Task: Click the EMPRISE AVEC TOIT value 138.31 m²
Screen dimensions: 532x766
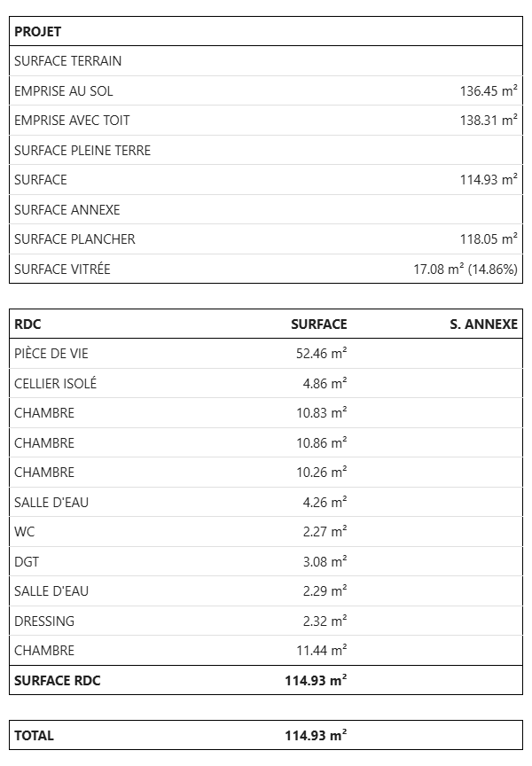Action: (488, 121)
